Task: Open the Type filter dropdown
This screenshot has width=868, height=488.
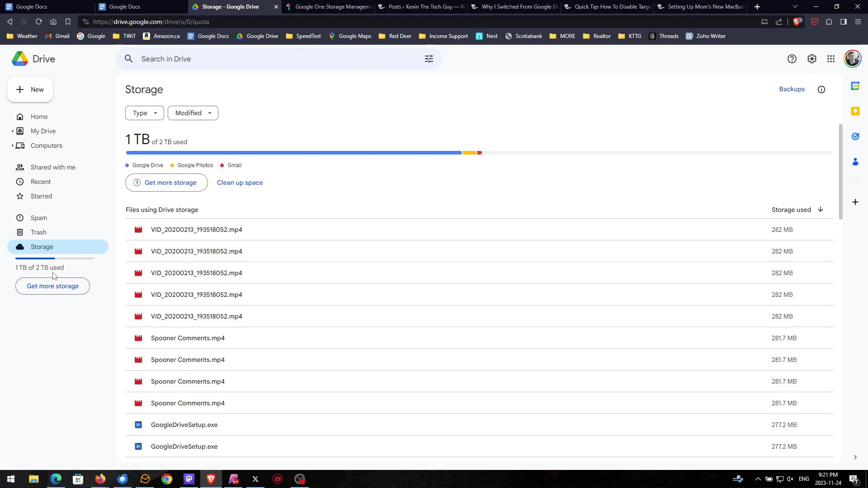Action: tap(144, 113)
